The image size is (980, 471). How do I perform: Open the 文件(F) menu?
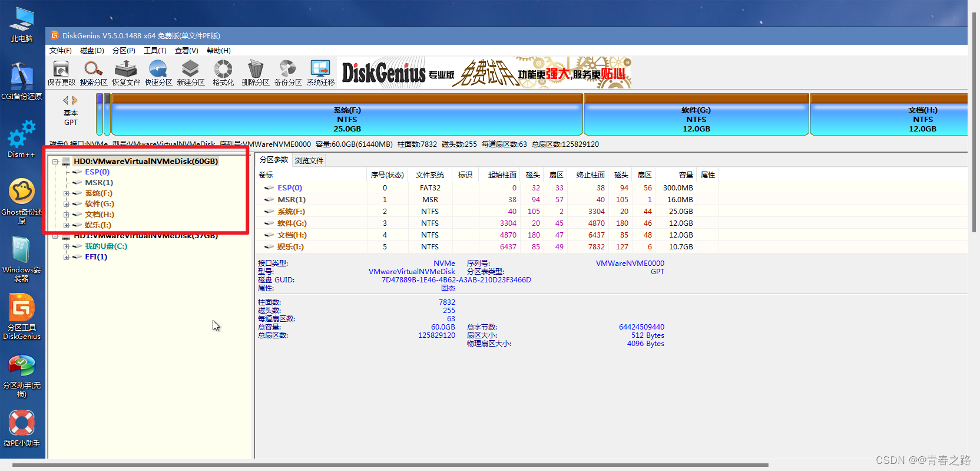60,51
